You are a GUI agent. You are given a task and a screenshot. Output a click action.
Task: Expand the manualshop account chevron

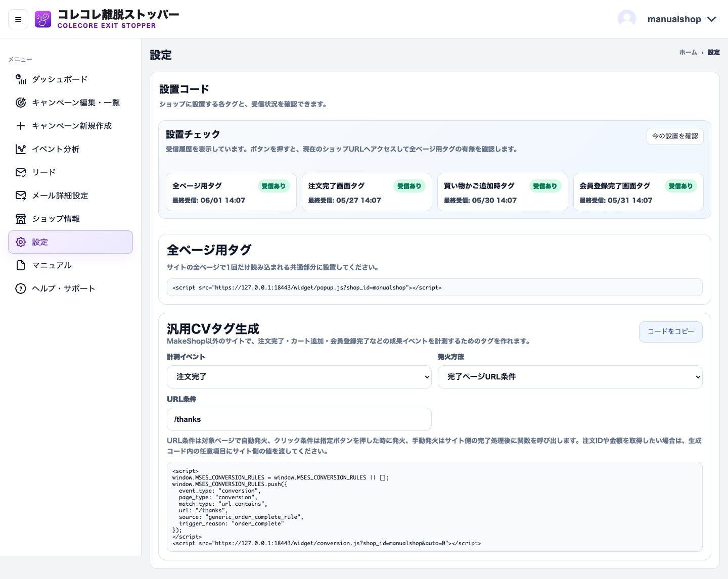click(712, 19)
